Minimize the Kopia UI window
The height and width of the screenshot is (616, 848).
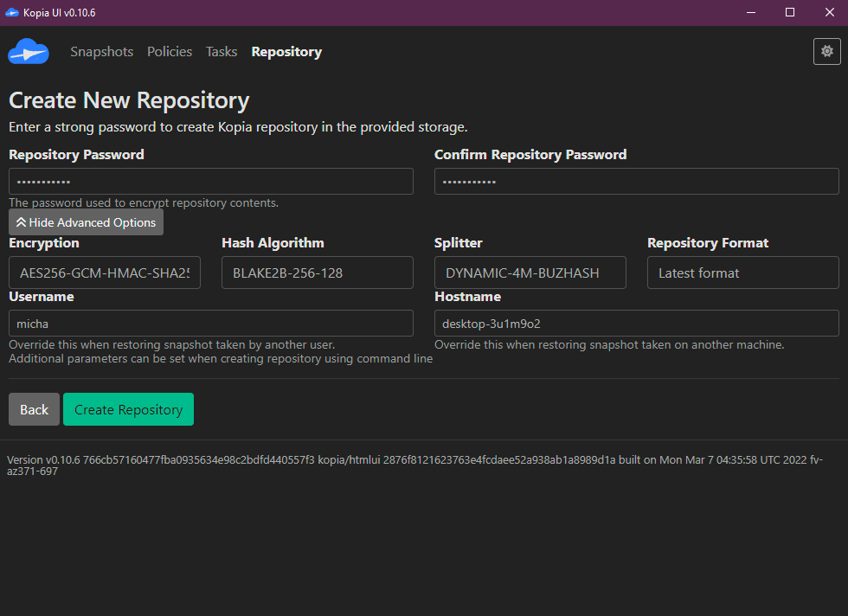[x=750, y=12]
